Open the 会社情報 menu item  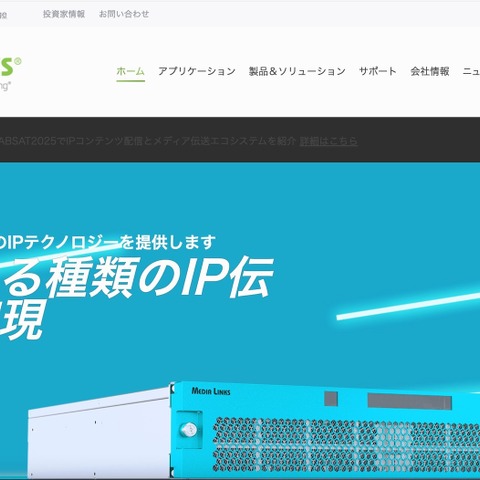[x=430, y=71]
